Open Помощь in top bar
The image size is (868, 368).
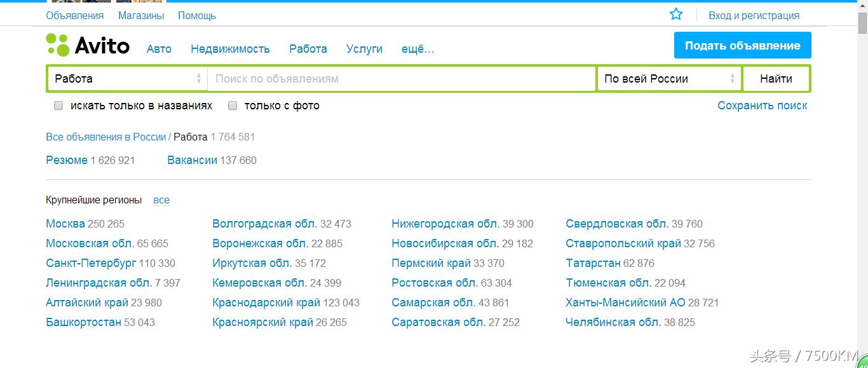pos(197,15)
